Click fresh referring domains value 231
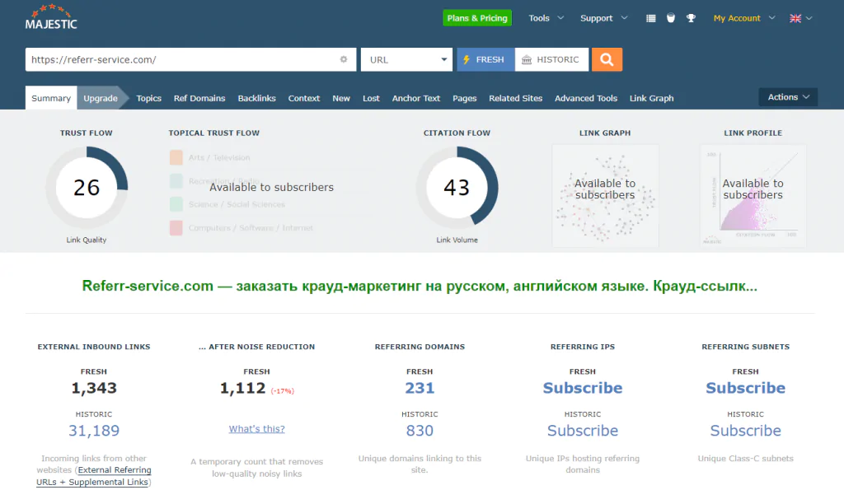The width and height of the screenshot is (844, 504). point(420,388)
